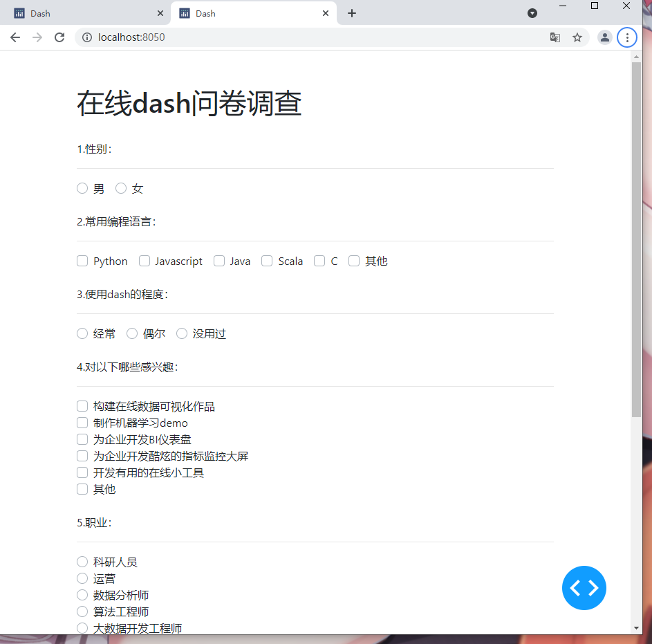Go back to the previous page

pyautogui.click(x=15, y=37)
